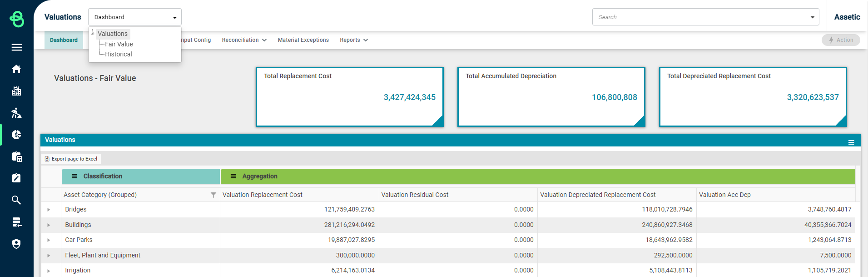Open the Reconciliation menu
Viewport: 868px width, 277px height.
[244, 40]
